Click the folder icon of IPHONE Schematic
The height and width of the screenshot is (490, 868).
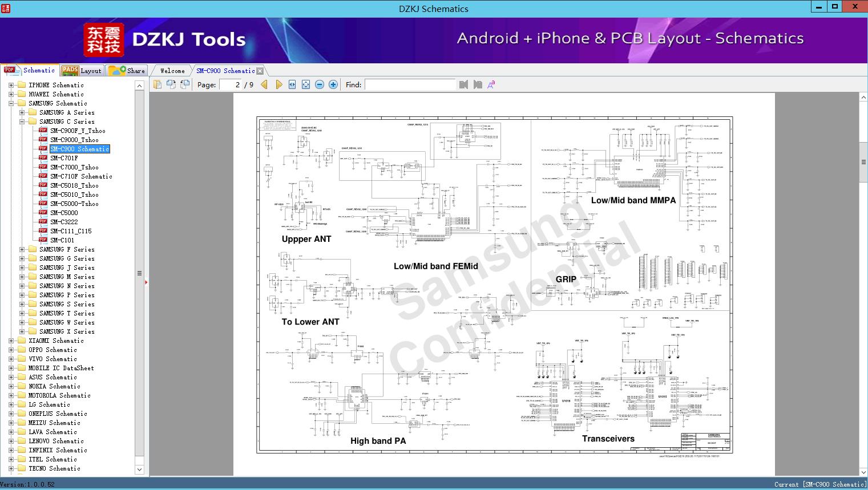22,85
